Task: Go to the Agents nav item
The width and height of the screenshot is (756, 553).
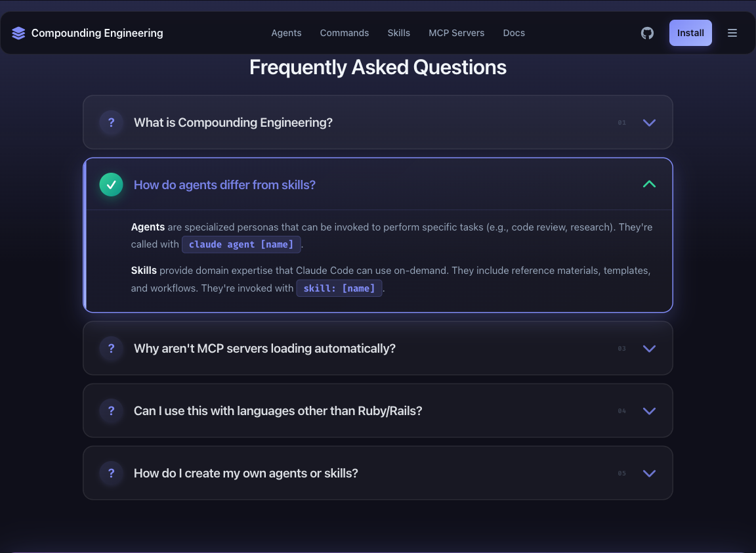Action: tap(286, 33)
